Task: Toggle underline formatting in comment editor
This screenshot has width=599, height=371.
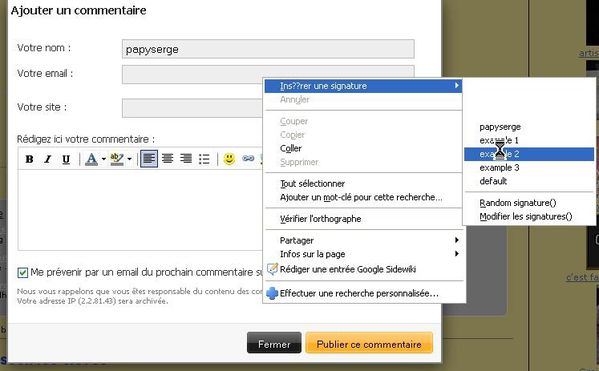Action: pos(66,159)
